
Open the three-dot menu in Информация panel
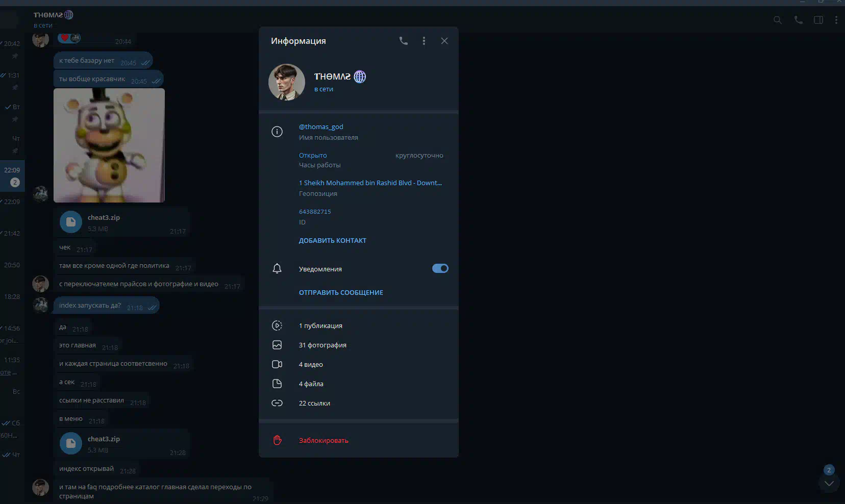(424, 41)
